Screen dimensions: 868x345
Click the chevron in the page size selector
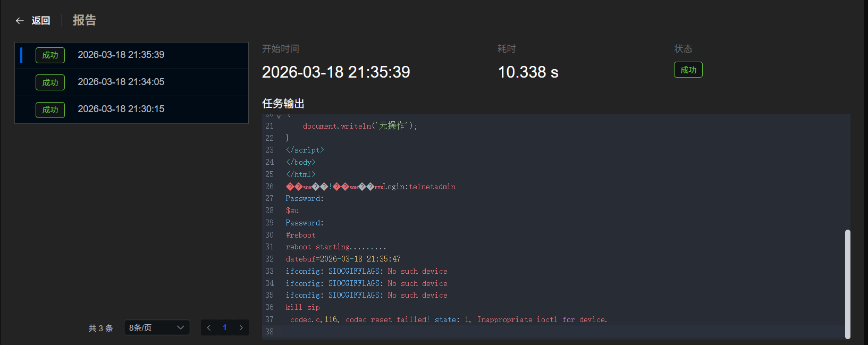tap(180, 327)
